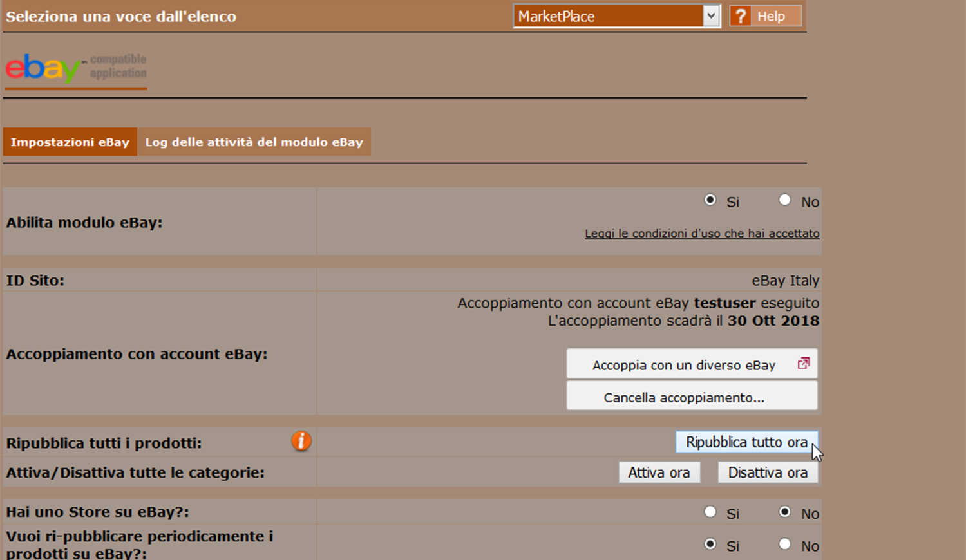
Task: Select Si for Abilita modulo eBay
Action: [x=710, y=200]
